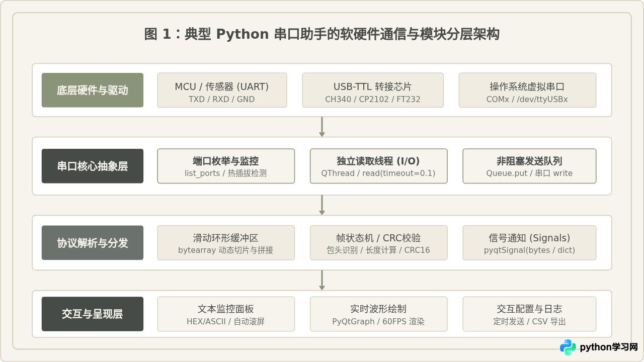The width and height of the screenshot is (644, 362).
Task: Click the USB-TTL 转接芯片 box
Action: pyautogui.click(x=373, y=90)
